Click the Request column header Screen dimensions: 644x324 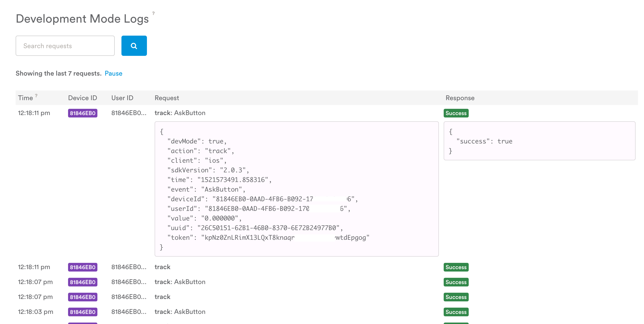[x=167, y=98]
